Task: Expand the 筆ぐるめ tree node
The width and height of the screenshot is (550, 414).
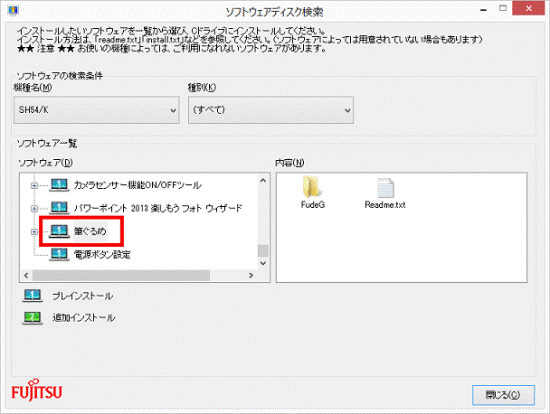Action: (34, 232)
